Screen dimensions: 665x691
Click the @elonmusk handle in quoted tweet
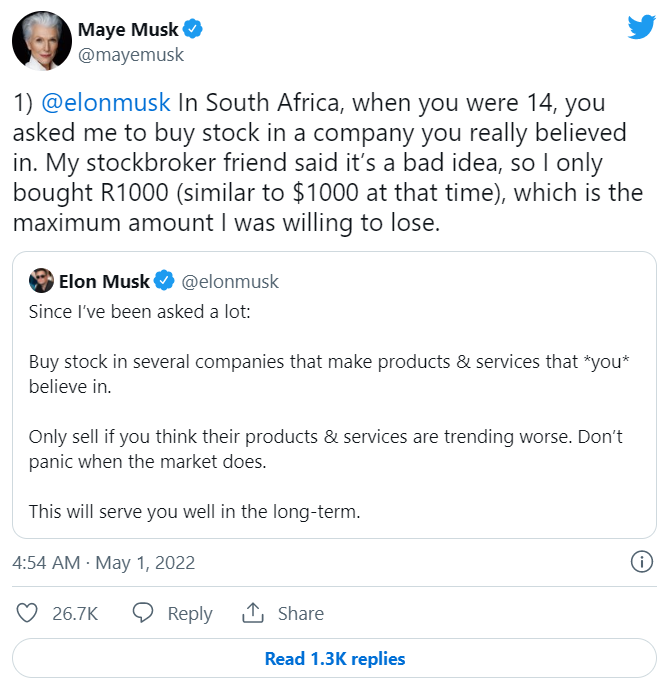coord(230,281)
